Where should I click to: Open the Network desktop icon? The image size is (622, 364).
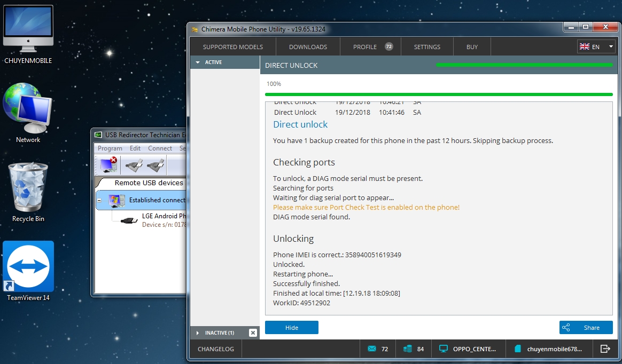(28, 113)
